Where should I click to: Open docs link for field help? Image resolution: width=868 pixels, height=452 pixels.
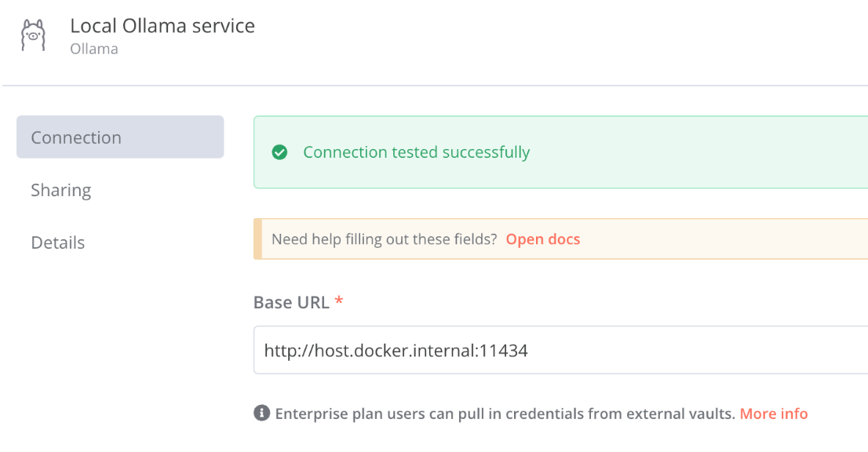click(x=542, y=239)
